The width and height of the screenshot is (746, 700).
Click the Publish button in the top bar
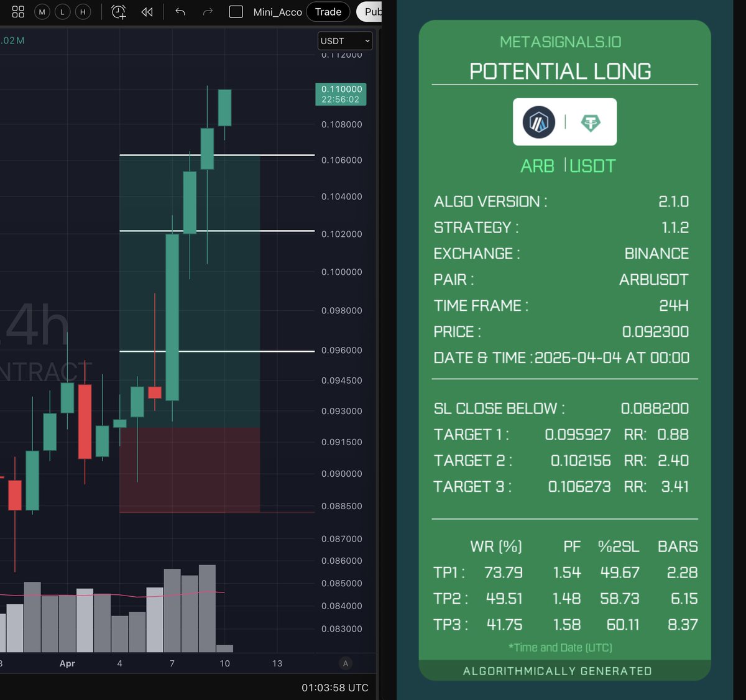click(x=370, y=12)
